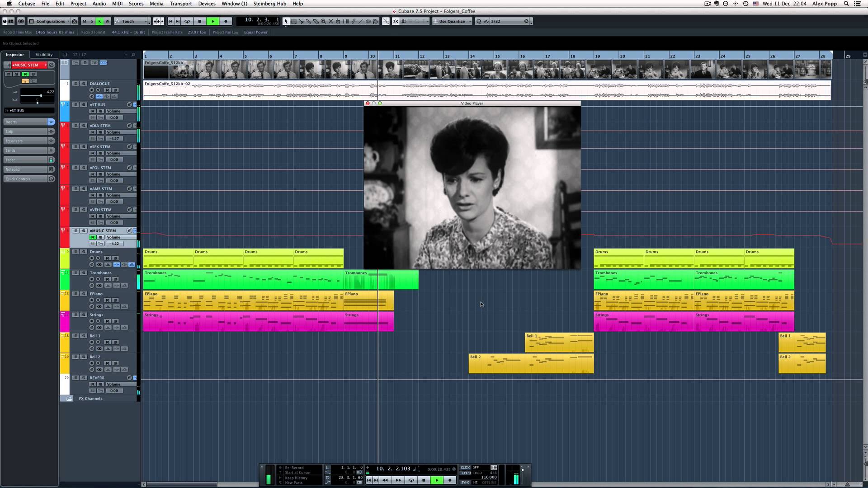Viewport: 868px width, 488px height.
Task: Solo the Trombones track
Action: [x=84, y=273]
